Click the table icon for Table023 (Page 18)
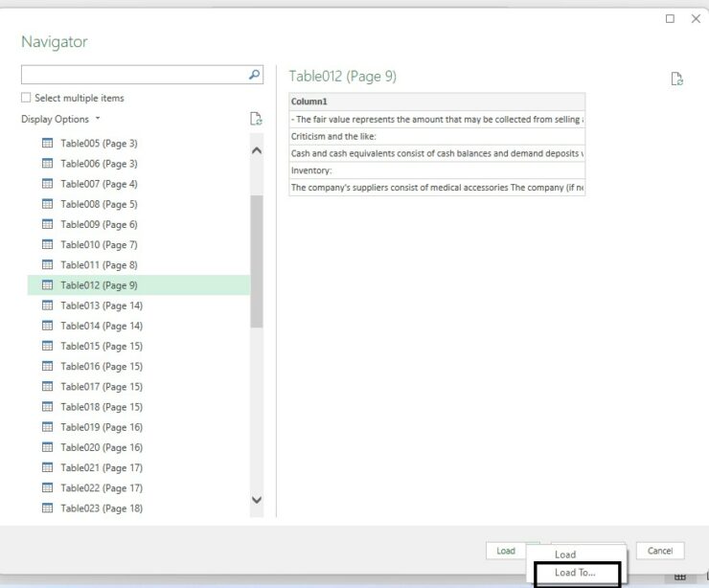 click(47, 509)
